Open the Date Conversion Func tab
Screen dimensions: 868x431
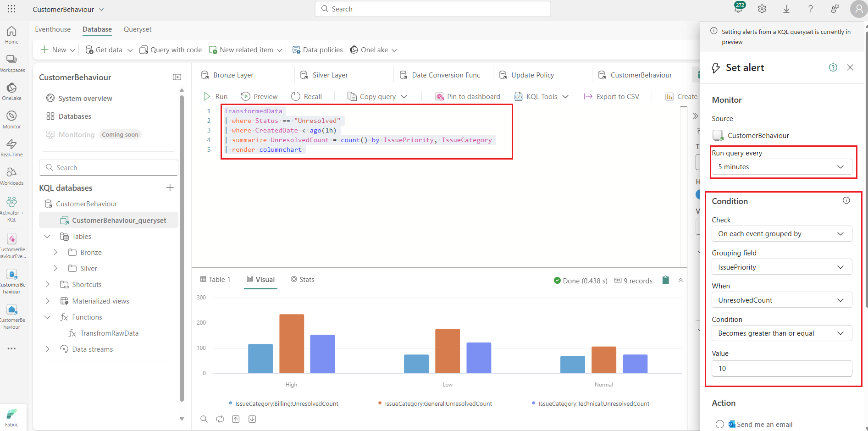click(x=441, y=75)
